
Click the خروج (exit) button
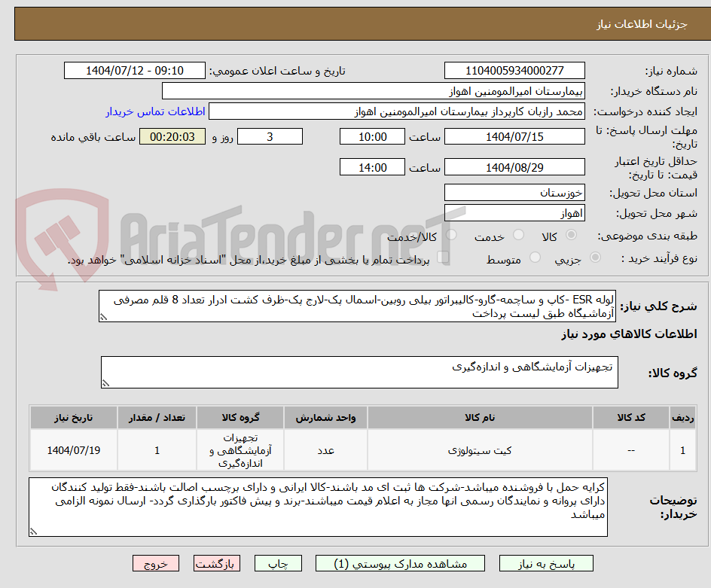[156, 563]
